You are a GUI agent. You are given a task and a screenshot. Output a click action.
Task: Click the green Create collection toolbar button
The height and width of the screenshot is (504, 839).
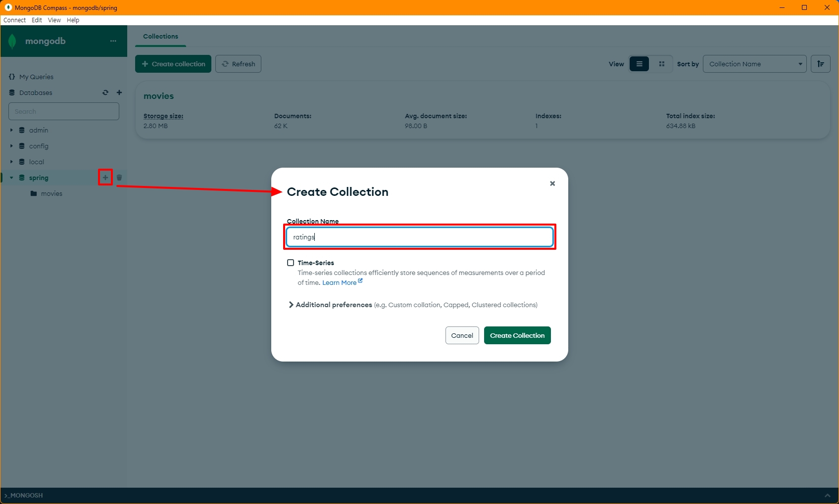(x=173, y=64)
